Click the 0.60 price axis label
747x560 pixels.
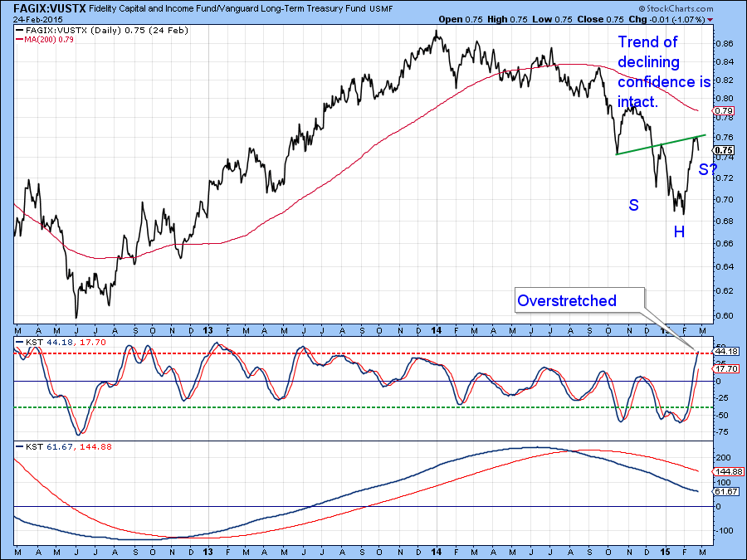coord(724,316)
